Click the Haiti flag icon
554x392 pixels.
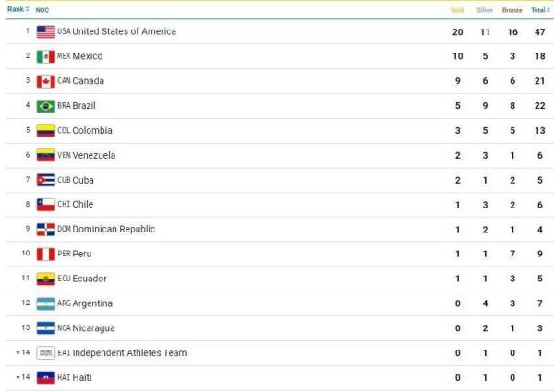point(46,377)
